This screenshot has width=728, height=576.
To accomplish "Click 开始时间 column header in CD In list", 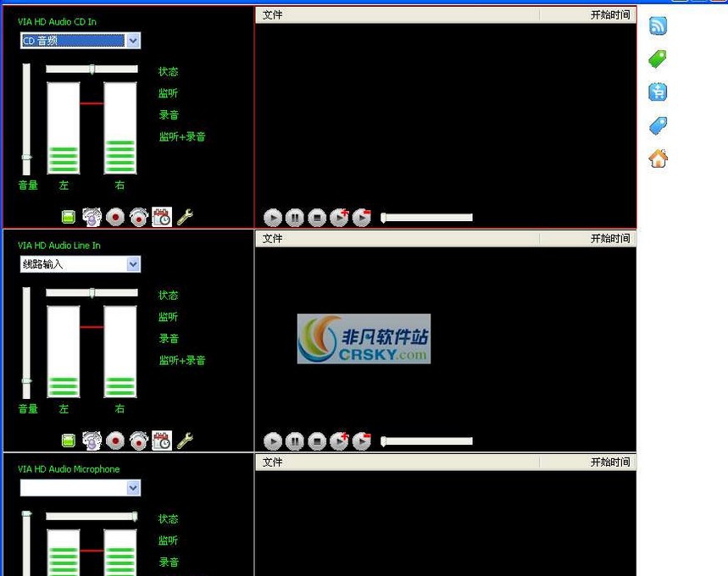I will click(588, 15).
